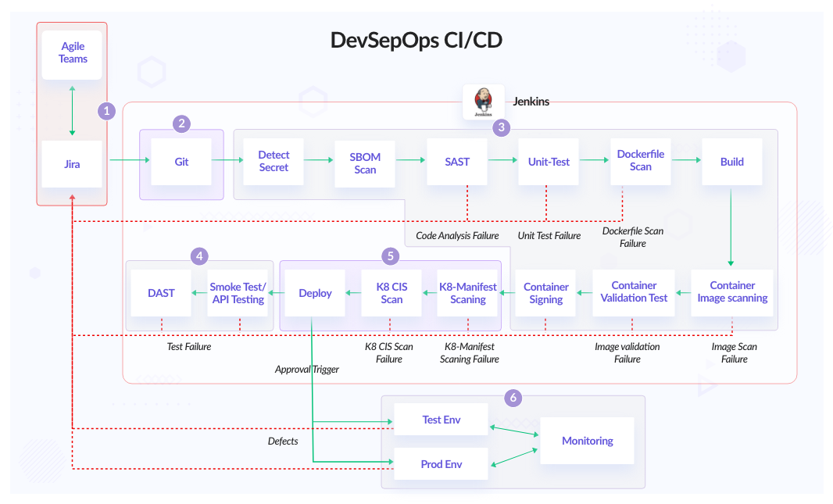Screen dimensions: 833x504
Task: Expand badge 5 above K8 CIS Scan
Action: click(391, 256)
